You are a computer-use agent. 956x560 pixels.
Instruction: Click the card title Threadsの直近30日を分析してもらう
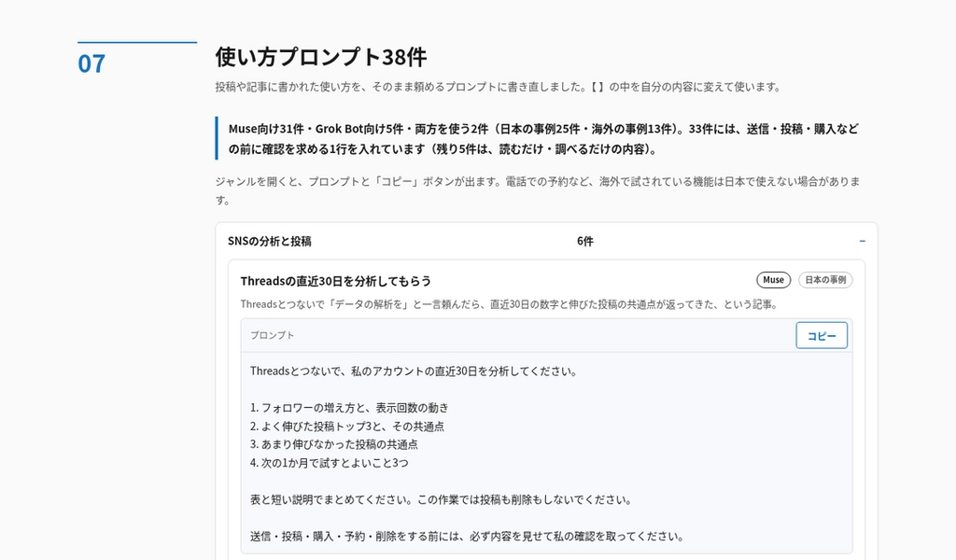336,281
